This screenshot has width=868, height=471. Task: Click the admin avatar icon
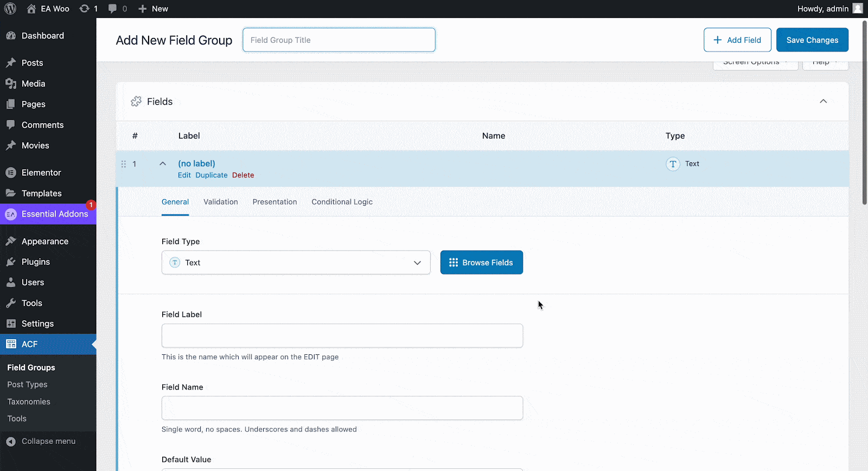tap(858, 9)
